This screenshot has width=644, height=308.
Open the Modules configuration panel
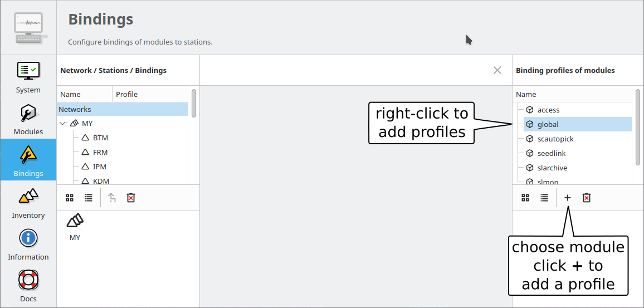[x=28, y=119]
